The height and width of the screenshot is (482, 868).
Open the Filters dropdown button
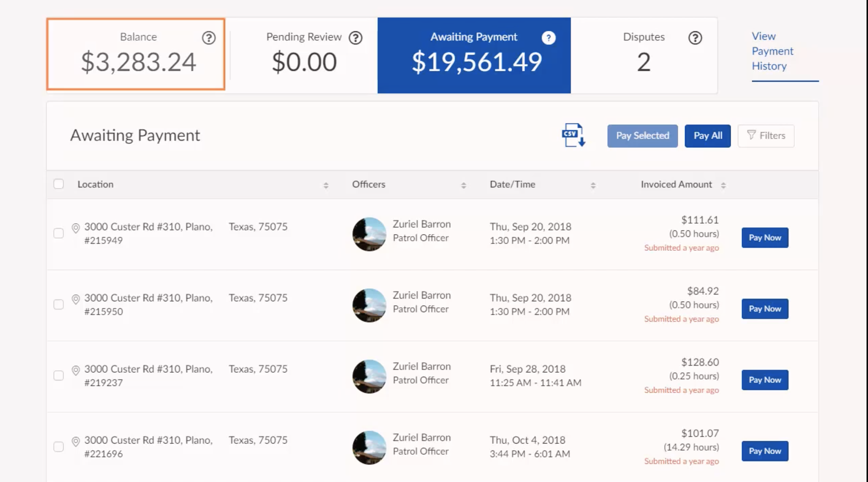766,136
